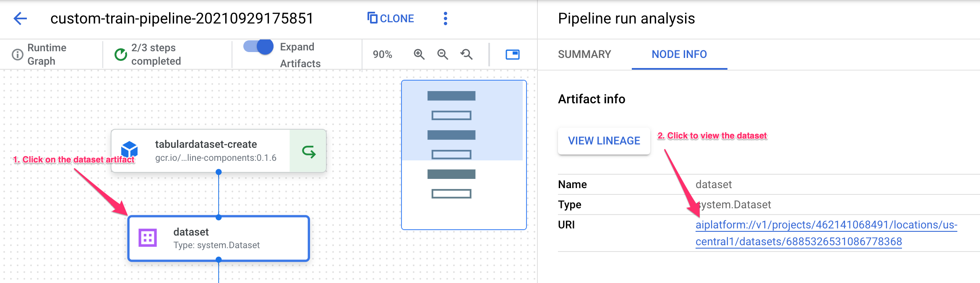The image size is (980, 283).
Task: Clone the pipeline run
Action: pyautogui.click(x=391, y=18)
